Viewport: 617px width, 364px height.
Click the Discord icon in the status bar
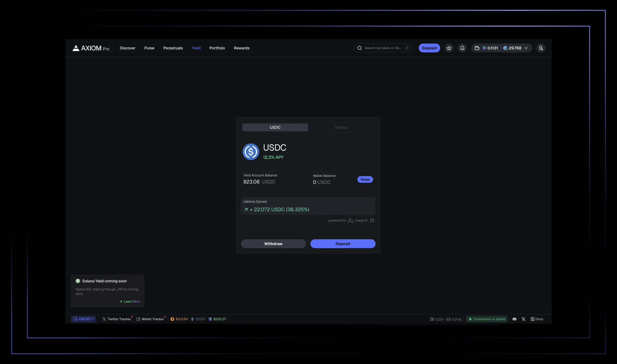click(514, 319)
